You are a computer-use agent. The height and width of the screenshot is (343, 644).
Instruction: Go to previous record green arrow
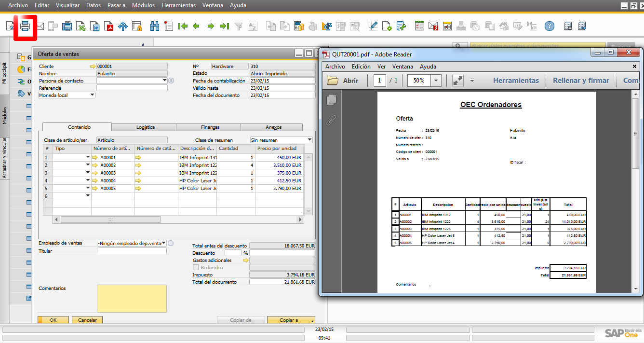(196, 26)
